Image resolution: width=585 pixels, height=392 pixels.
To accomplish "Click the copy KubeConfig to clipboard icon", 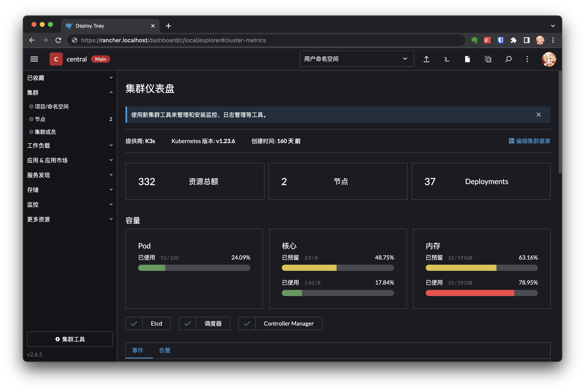I will (x=488, y=59).
